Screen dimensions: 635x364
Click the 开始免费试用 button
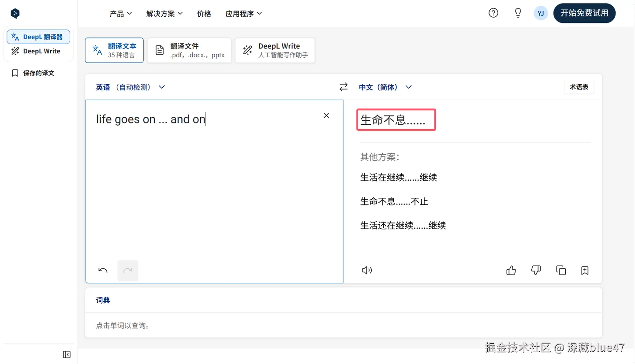point(584,13)
